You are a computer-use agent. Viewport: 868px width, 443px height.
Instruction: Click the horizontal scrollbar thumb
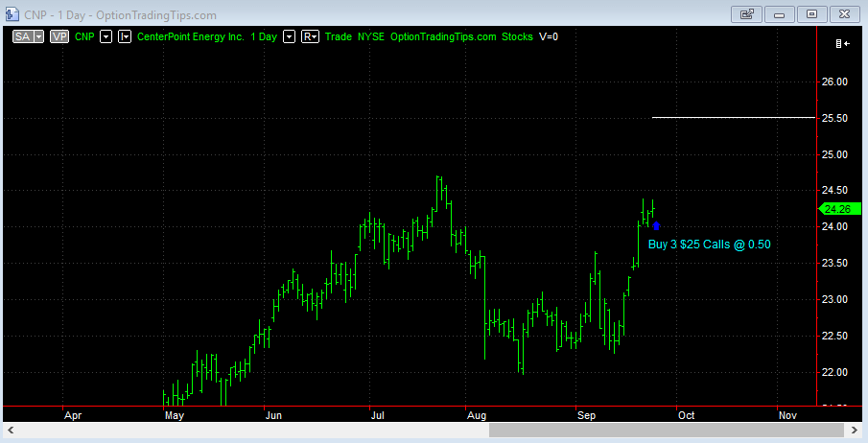(x=666, y=430)
